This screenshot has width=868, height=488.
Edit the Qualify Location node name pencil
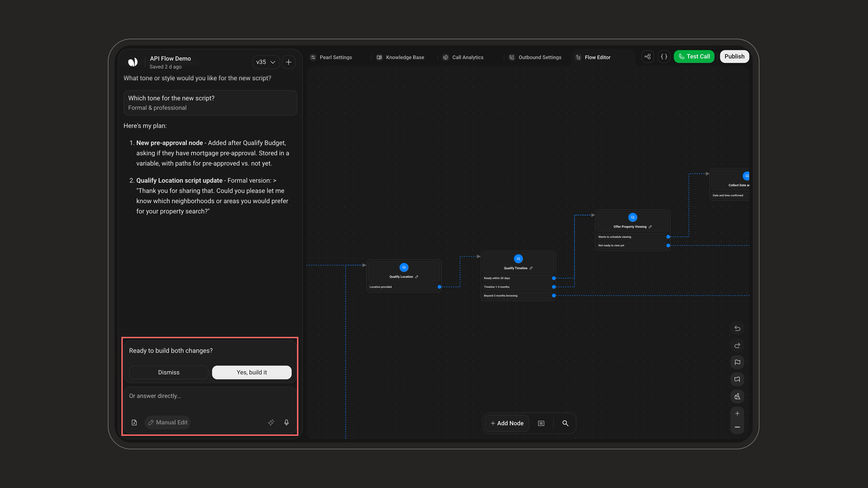coord(417,277)
